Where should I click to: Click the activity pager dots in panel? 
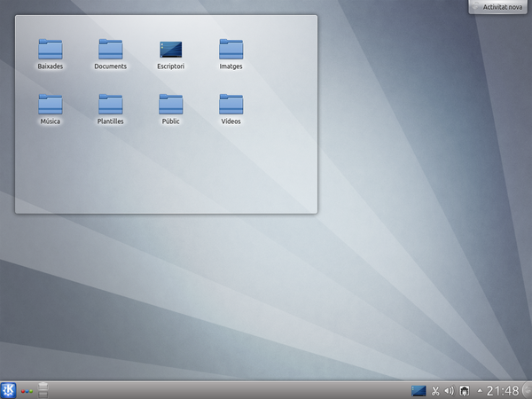click(x=27, y=390)
